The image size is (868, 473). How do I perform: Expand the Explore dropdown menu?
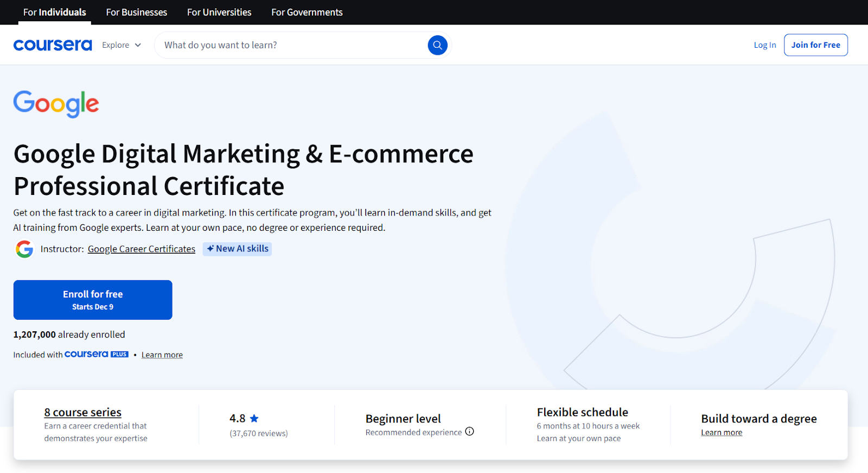point(122,45)
